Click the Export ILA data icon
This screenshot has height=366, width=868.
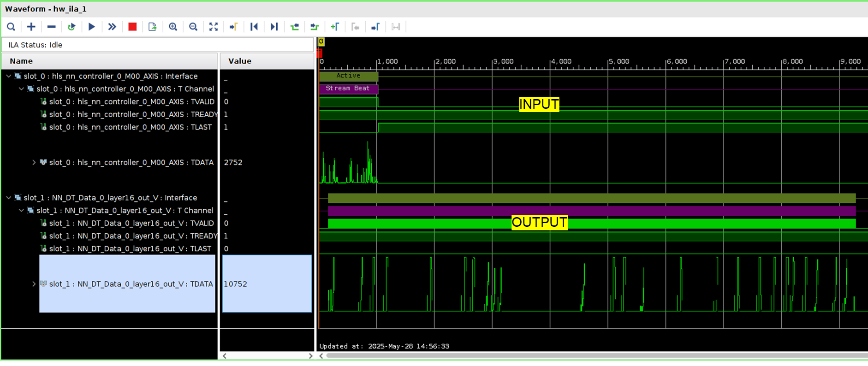click(x=152, y=27)
